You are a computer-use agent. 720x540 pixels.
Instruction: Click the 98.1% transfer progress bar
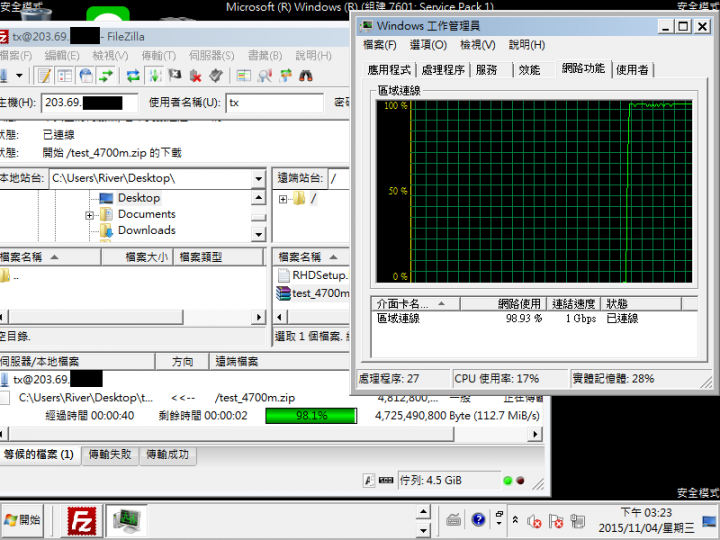pos(311,416)
